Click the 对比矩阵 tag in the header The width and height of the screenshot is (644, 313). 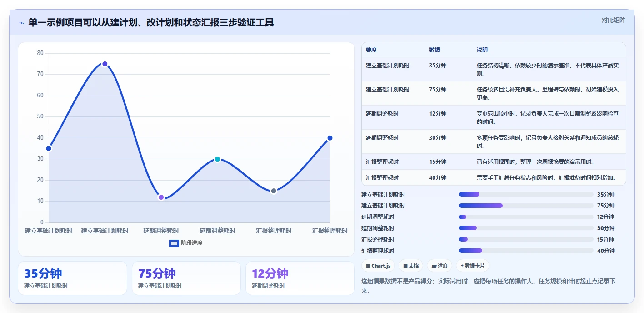click(x=613, y=20)
